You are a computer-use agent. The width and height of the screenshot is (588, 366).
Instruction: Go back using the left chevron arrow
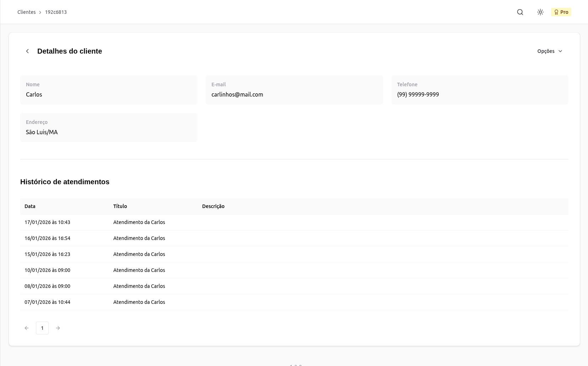tap(27, 51)
